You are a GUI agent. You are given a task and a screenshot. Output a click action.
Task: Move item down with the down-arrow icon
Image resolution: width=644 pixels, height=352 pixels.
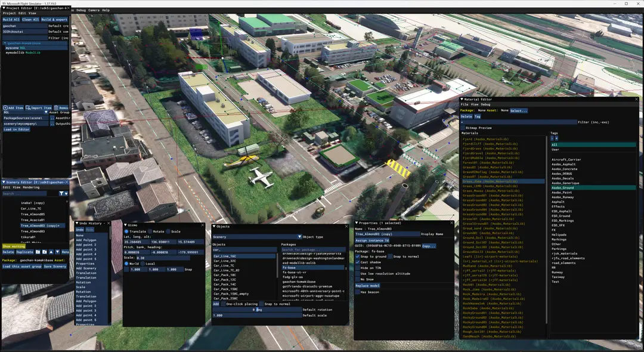click(57, 252)
